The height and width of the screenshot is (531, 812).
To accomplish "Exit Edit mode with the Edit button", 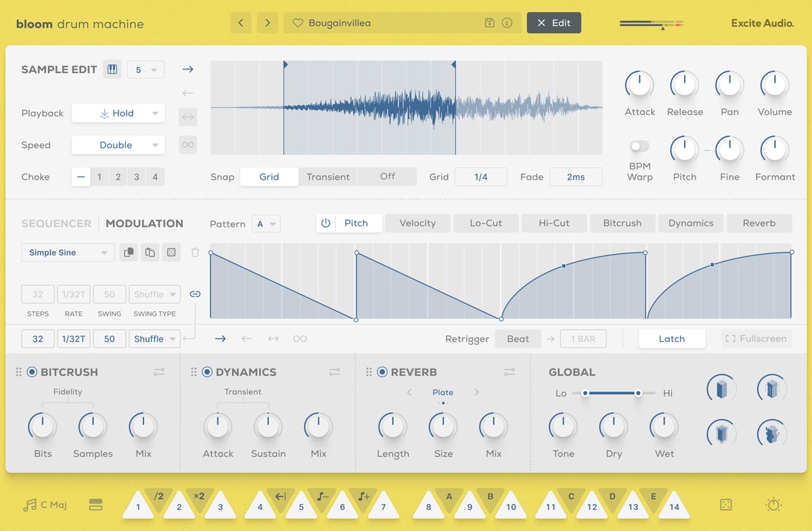I will (x=554, y=22).
